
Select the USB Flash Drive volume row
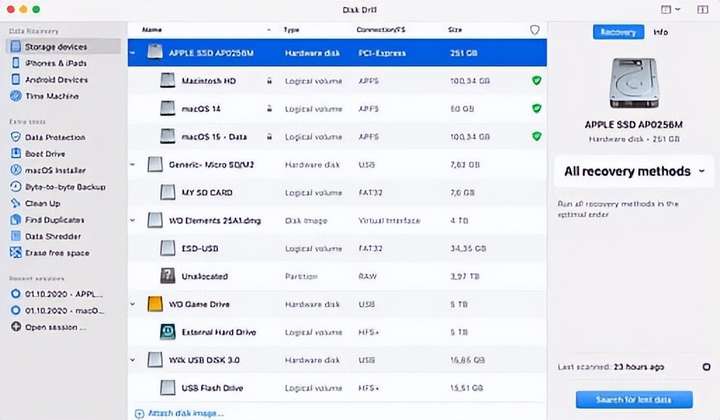coord(337,388)
